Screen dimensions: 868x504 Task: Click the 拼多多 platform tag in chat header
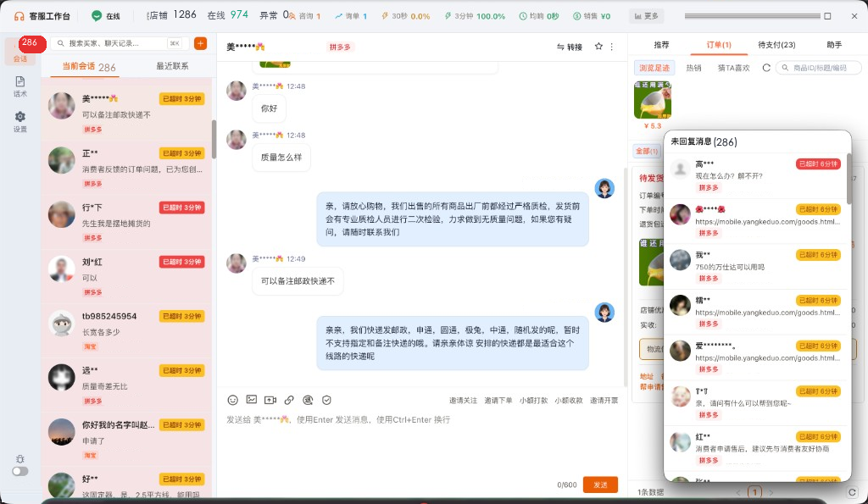tap(340, 47)
